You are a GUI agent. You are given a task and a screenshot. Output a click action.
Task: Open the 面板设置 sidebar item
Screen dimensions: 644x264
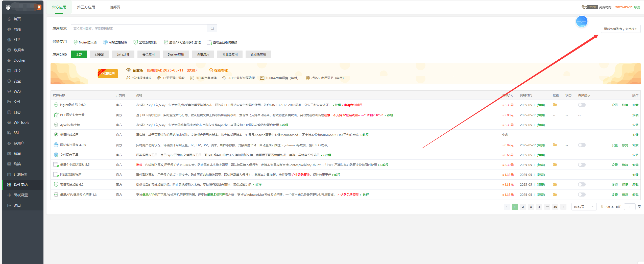23,195
